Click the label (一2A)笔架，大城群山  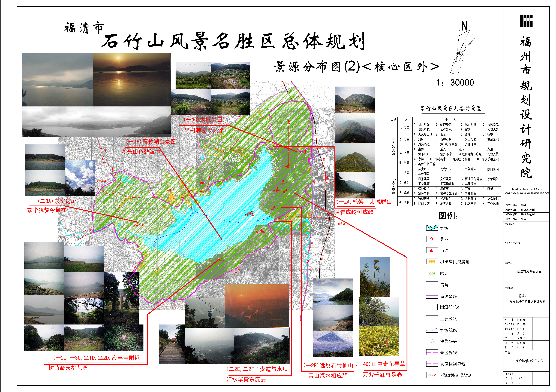364,202
